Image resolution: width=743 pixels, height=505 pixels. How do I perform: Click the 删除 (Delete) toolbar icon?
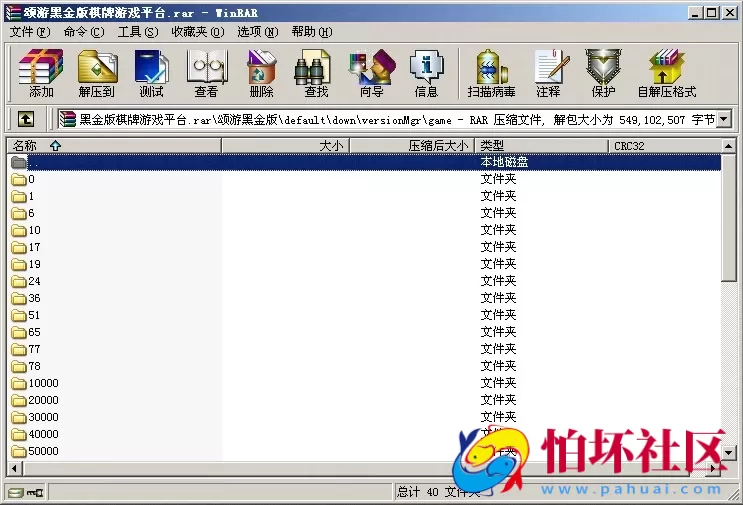click(261, 73)
